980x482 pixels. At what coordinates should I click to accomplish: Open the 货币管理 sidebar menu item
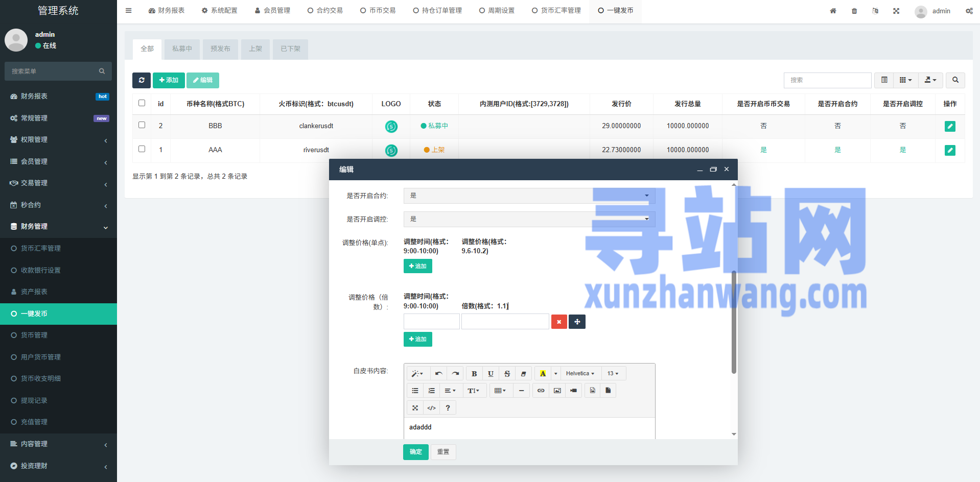pos(34,335)
